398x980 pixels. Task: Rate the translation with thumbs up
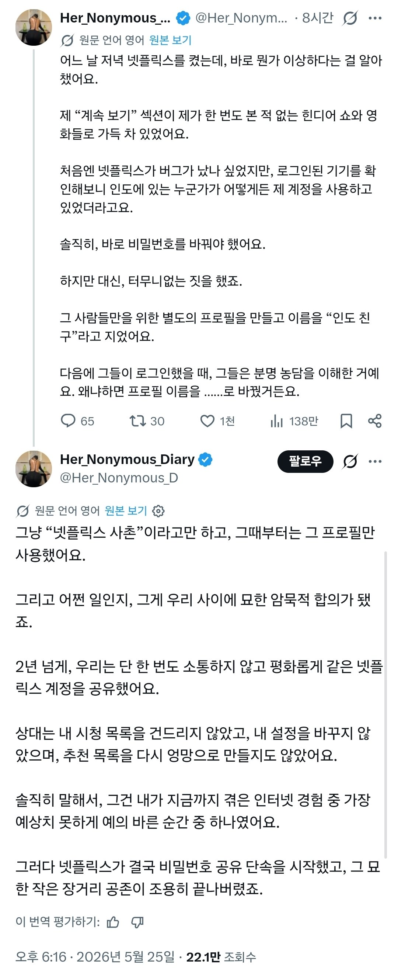point(113,922)
